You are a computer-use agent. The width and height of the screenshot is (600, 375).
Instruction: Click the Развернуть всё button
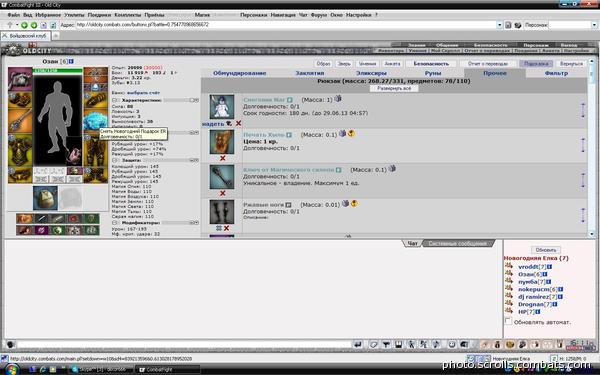(394, 88)
